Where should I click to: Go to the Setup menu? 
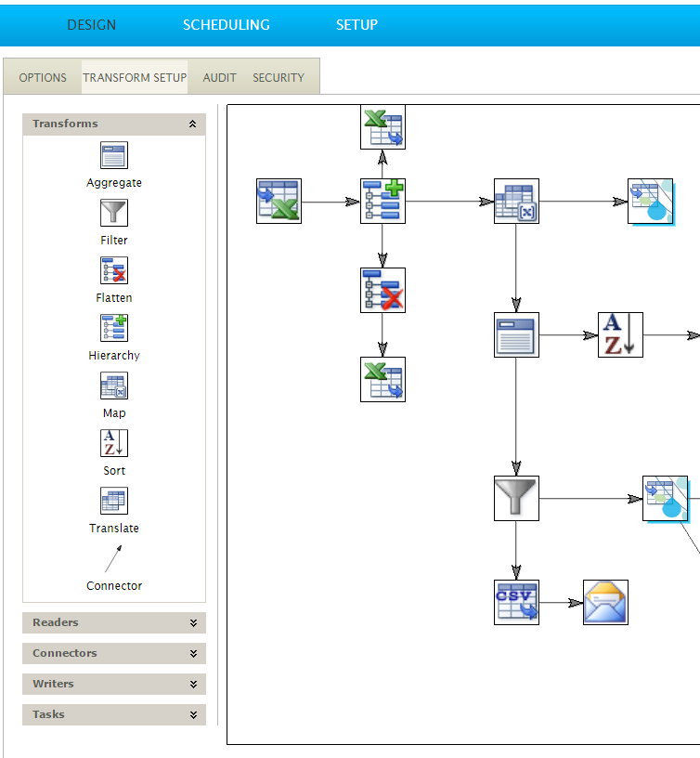click(356, 25)
